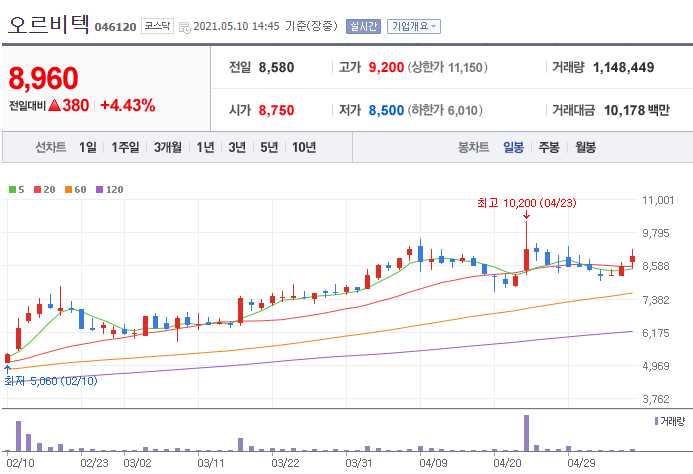Click the 04/09 date axis label
This screenshot has height=474, width=693.
(433, 463)
